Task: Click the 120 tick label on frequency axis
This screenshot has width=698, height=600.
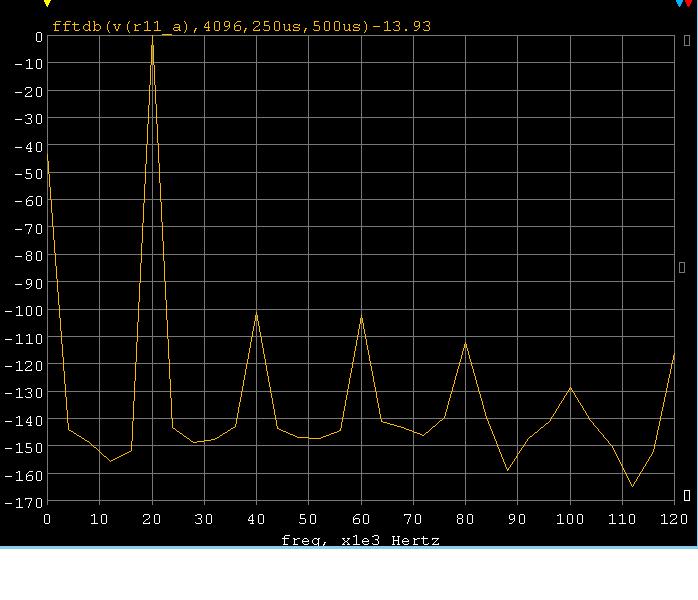Action: (674, 519)
